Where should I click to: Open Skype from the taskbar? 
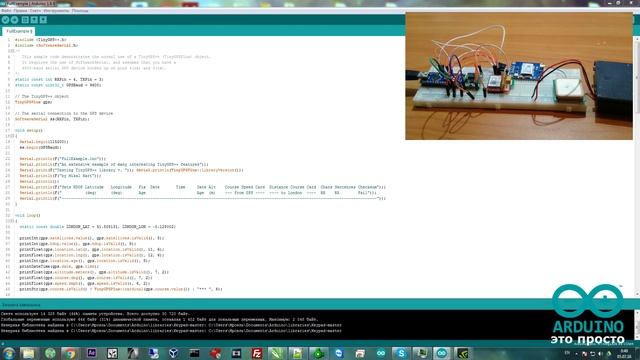[401, 353]
